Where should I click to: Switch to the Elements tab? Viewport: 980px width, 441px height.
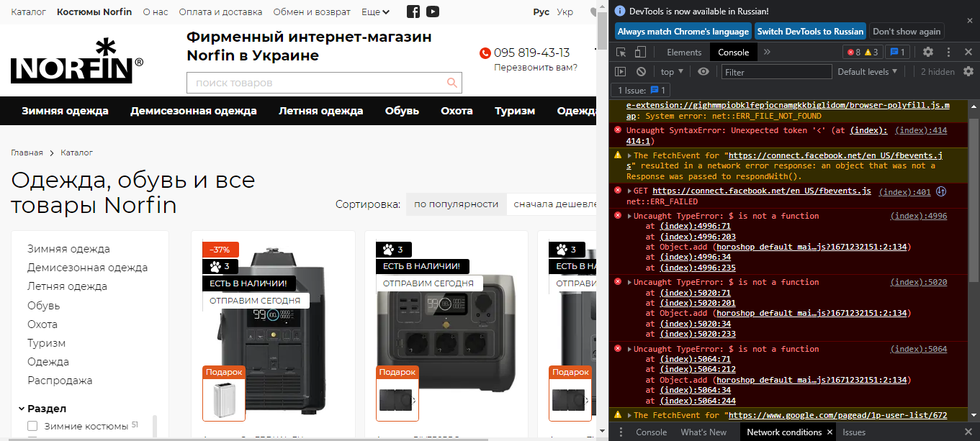click(x=684, y=52)
